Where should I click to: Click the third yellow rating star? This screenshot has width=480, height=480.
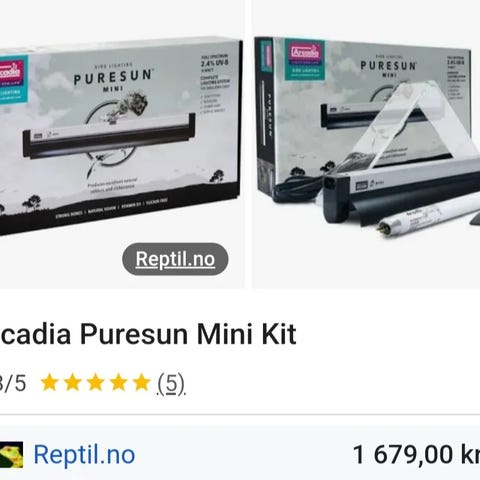pos(96,382)
